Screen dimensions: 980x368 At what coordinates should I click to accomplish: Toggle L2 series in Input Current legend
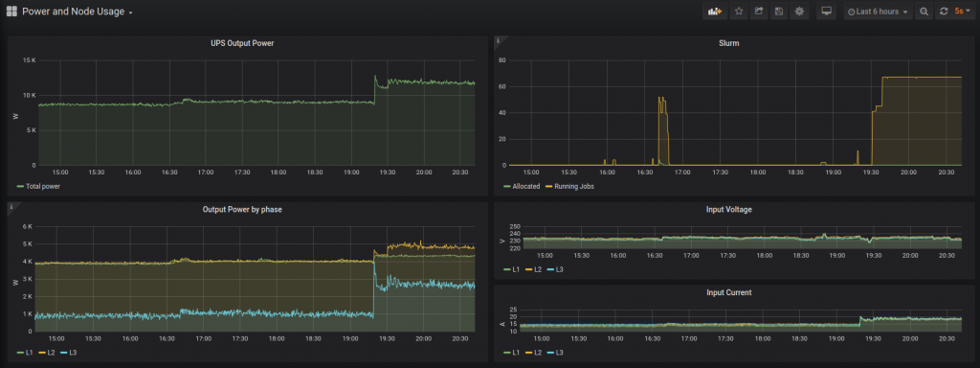point(537,353)
